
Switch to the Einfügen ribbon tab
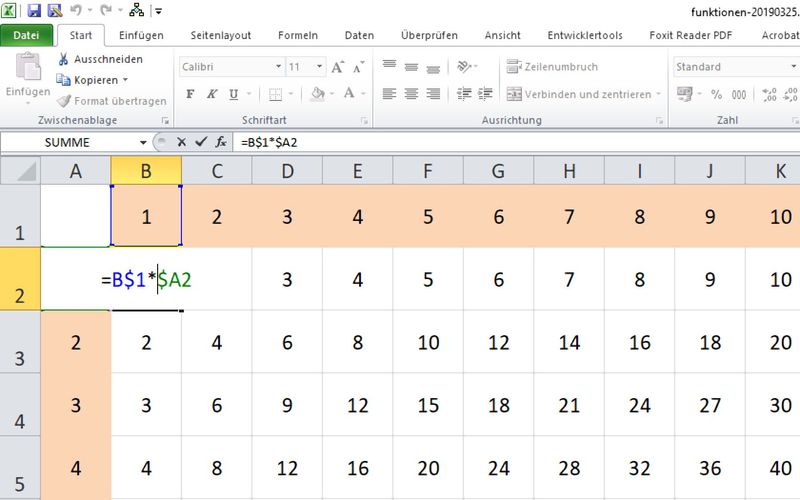[x=141, y=35]
